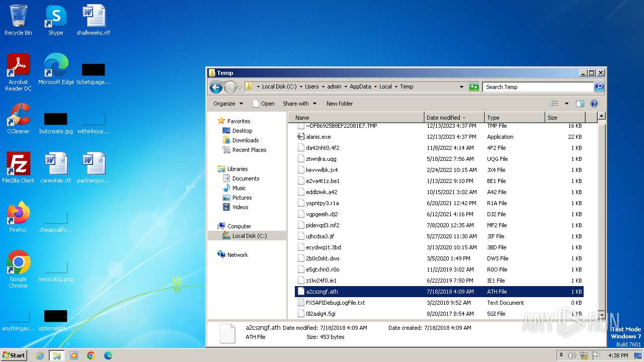This screenshot has width=644, height=362.
Task: Click the AppData breadcrumb segment
Action: (360, 86)
